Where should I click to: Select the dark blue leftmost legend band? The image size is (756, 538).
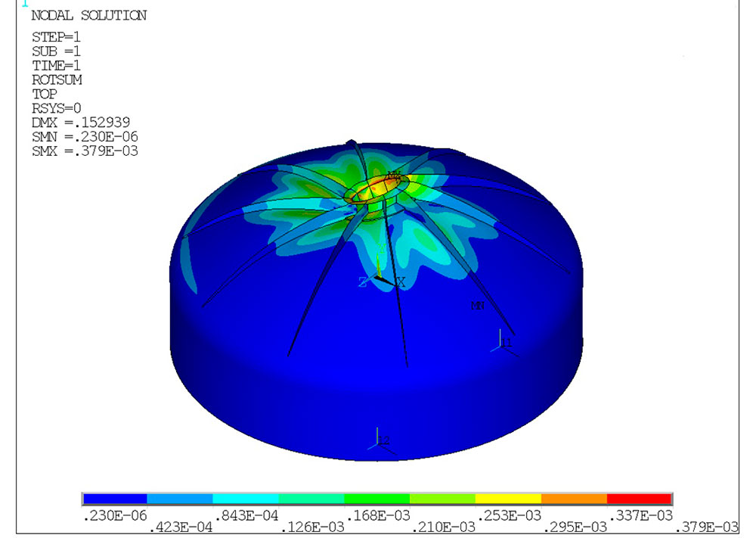coord(114,499)
